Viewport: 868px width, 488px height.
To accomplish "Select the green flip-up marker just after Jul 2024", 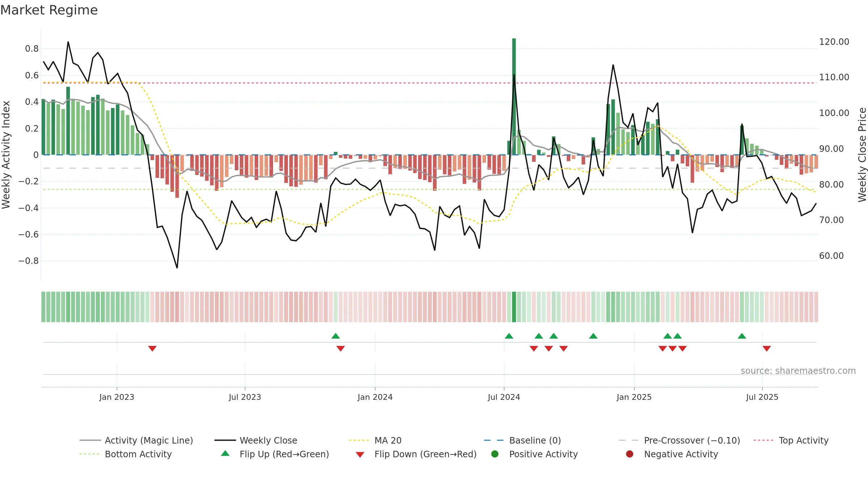I will (x=509, y=336).
